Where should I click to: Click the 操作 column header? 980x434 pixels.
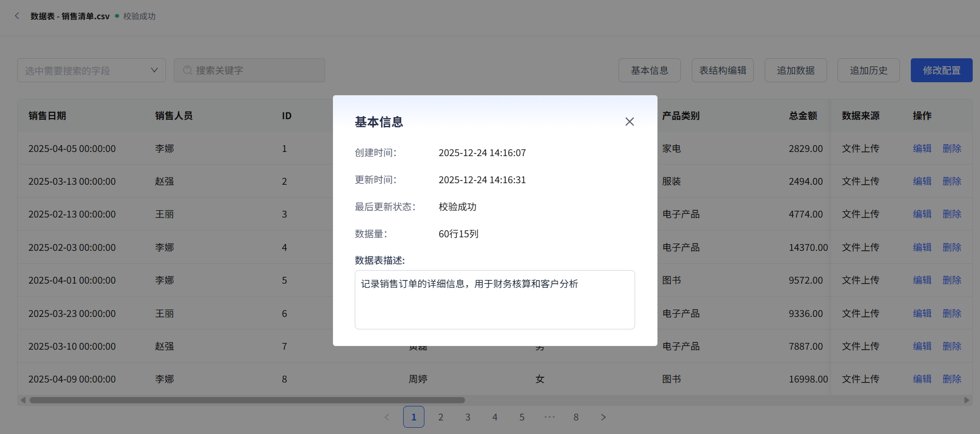(922, 116)
